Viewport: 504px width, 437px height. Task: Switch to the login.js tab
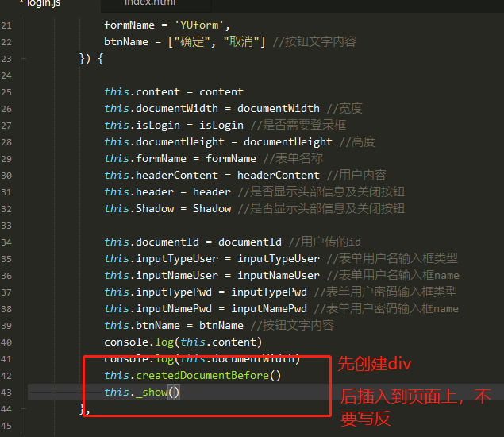coord(44,3)
